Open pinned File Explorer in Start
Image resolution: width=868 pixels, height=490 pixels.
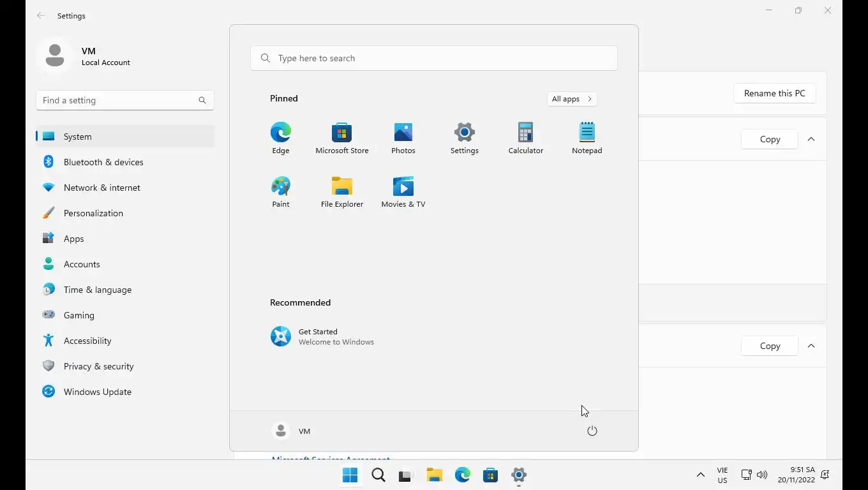[342, 192]
